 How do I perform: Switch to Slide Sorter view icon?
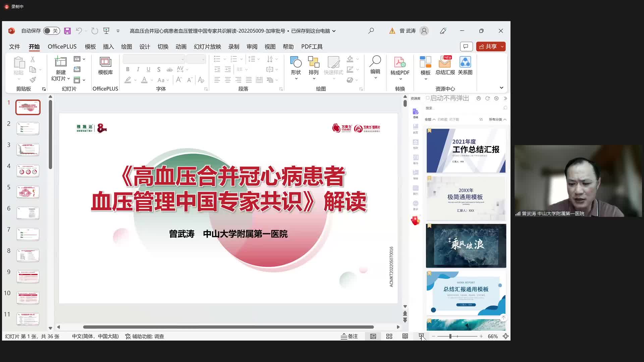point(389,336)
